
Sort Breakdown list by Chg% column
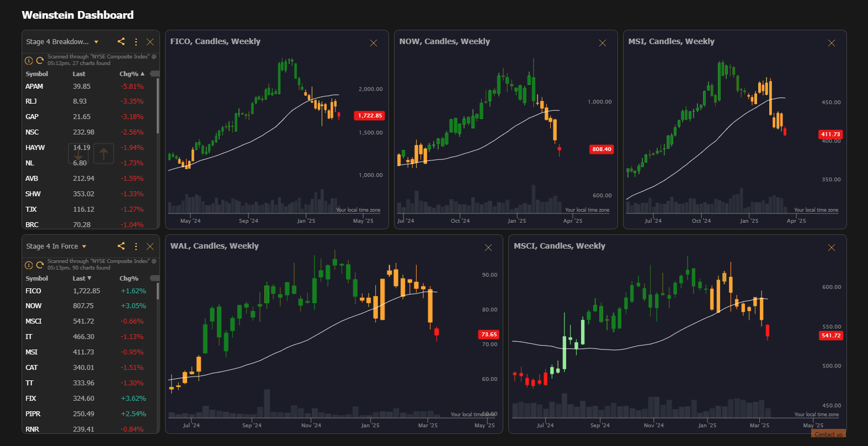coord(132,74)
